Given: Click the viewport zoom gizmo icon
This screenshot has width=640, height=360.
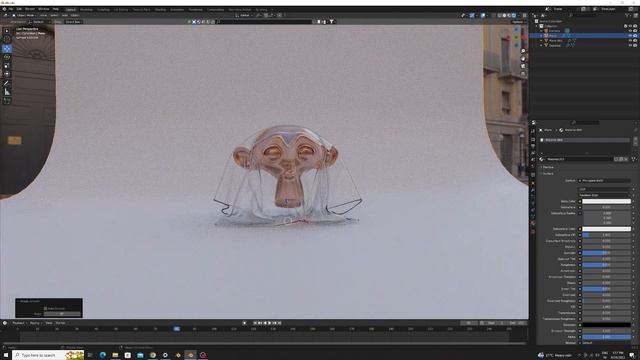Looking at the screenshot, I should point(523,51).
